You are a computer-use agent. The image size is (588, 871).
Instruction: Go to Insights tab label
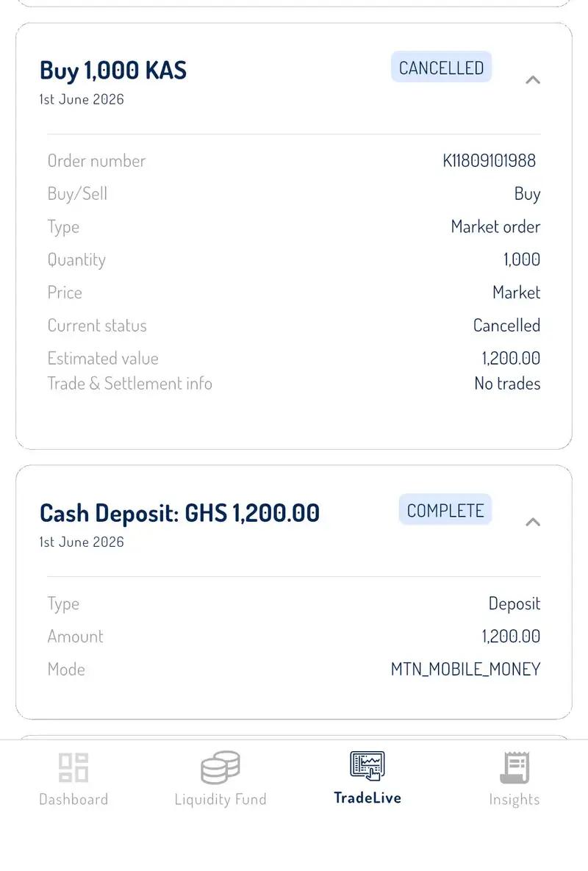pos(514,800)
